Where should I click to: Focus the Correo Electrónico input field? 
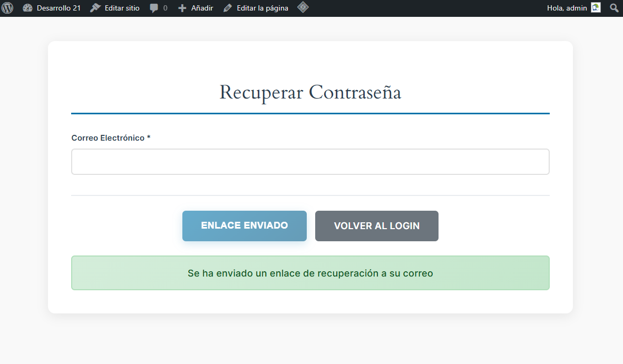pyautogui.click(x=310, y=162)
